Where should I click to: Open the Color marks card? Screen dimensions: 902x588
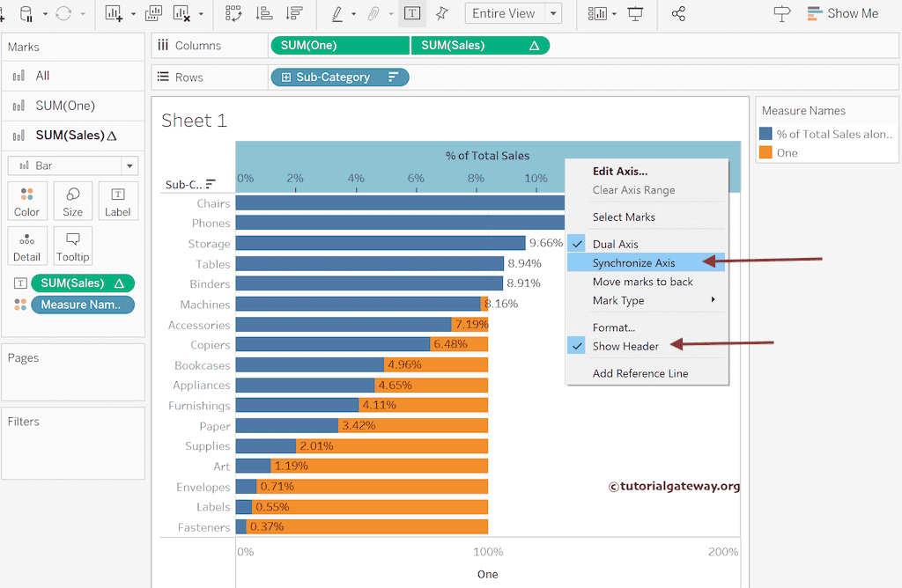coord(26,201)
